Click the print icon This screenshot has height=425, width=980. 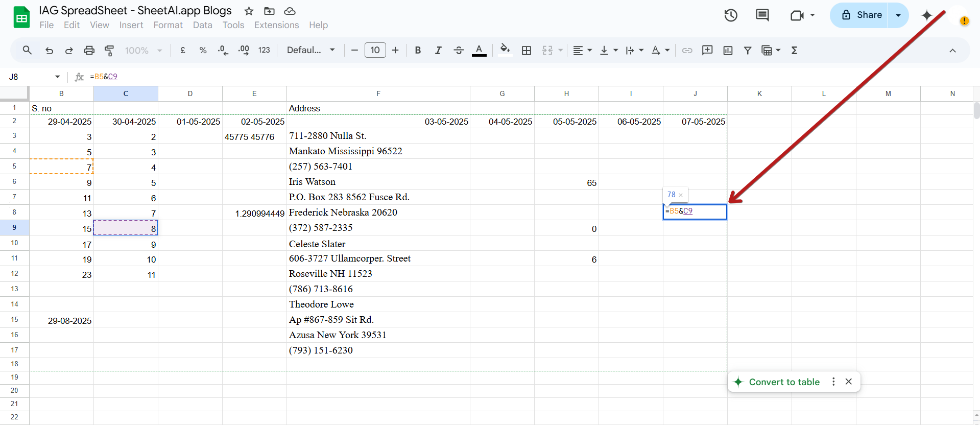click(89, 50)
